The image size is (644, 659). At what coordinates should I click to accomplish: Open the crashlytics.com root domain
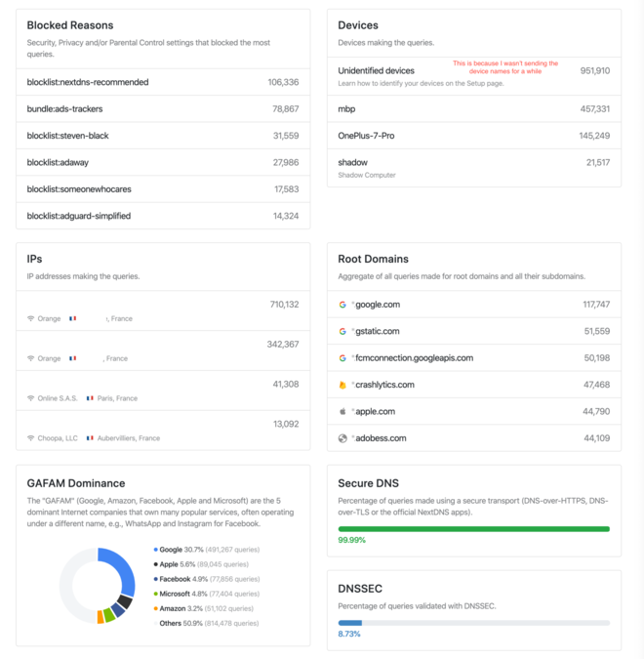(x=383, y=385)
